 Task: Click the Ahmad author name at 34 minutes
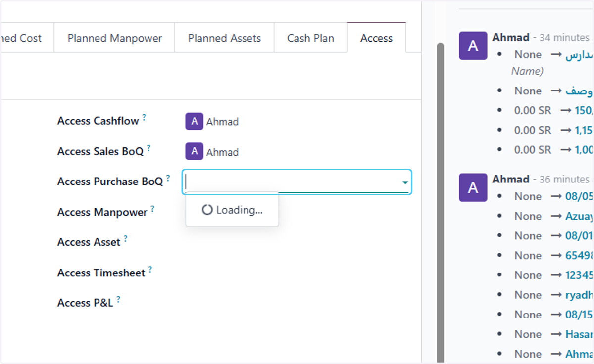(511, 37)
